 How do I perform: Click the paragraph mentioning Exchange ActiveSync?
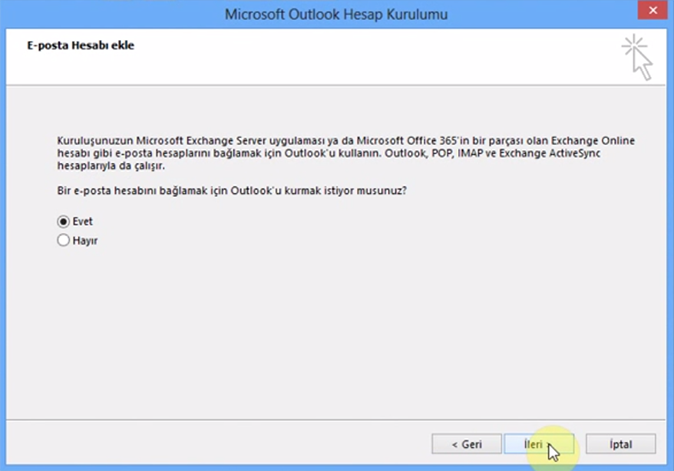[x=346, y=153]
